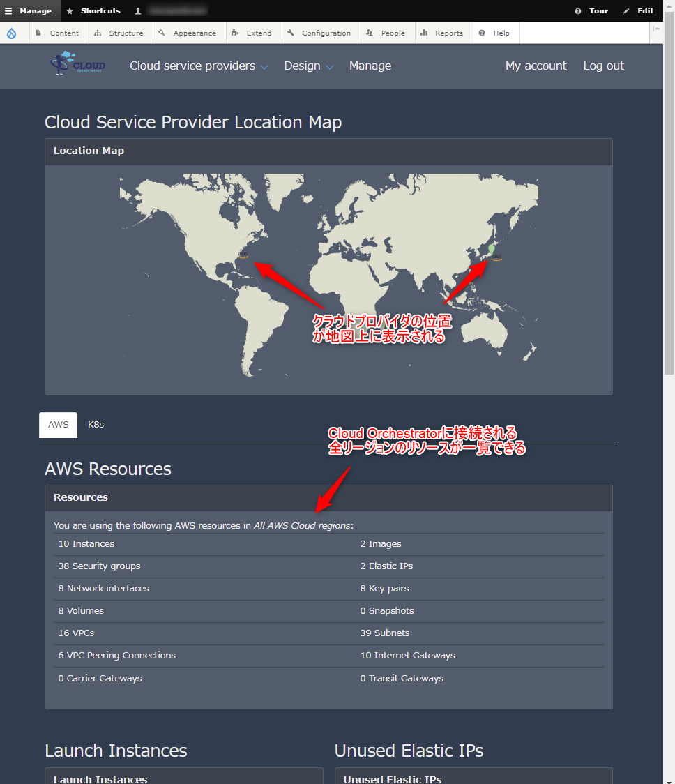This screenshot has width=675, height=784.
Task: Open the 0 Carrier Gateways link
Action: tap(100, 679)
